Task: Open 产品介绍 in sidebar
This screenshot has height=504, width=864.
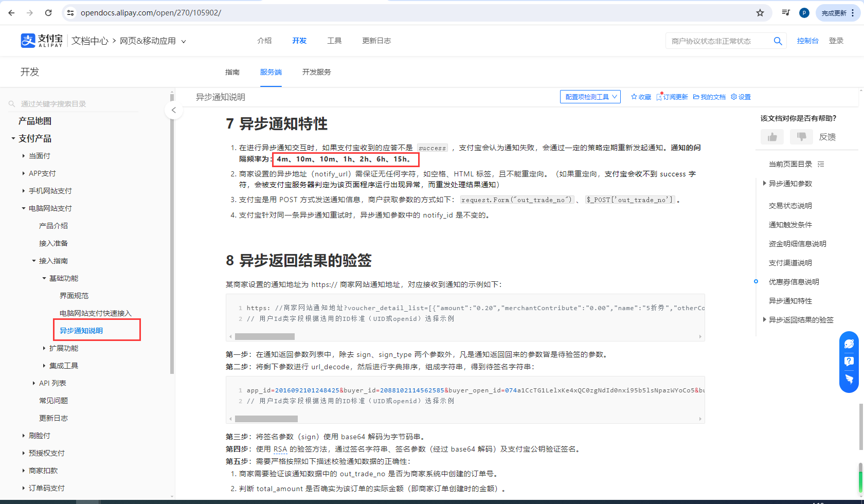Action: click(x=53, y=226)
